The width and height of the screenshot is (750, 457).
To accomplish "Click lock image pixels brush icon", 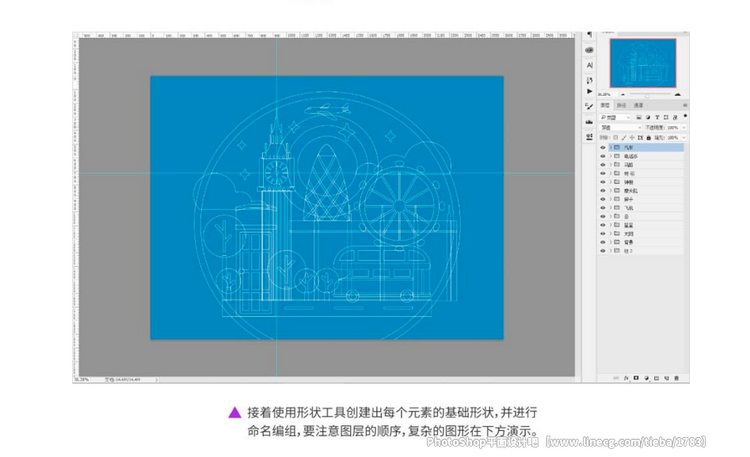I will click(624, 138).
